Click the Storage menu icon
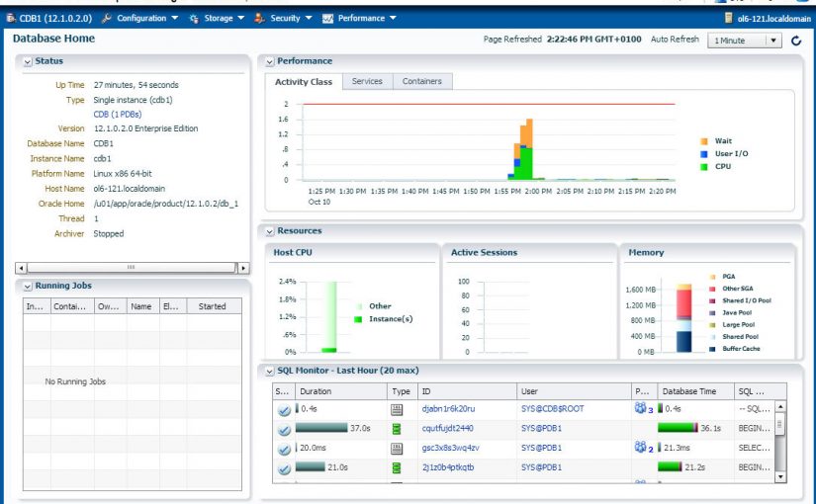 [194, 19]
